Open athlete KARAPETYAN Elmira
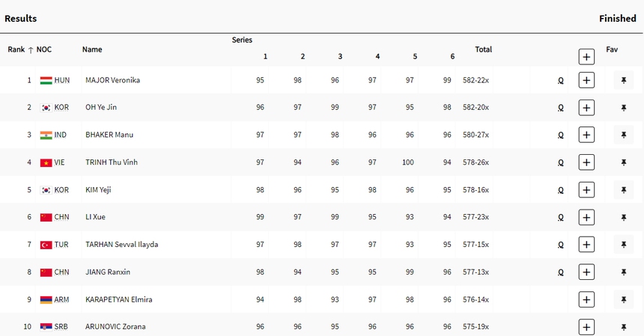644x336 pixels. [118, 299]
